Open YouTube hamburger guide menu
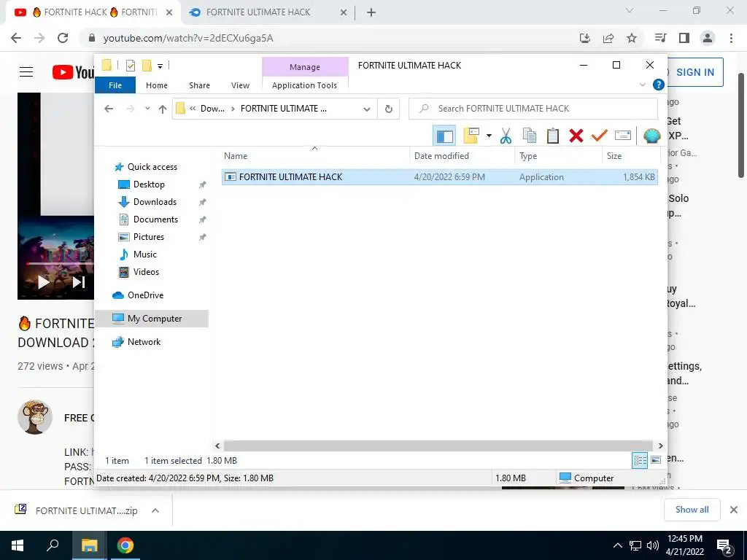The image size is (747, 560). [x=26, y=72]
